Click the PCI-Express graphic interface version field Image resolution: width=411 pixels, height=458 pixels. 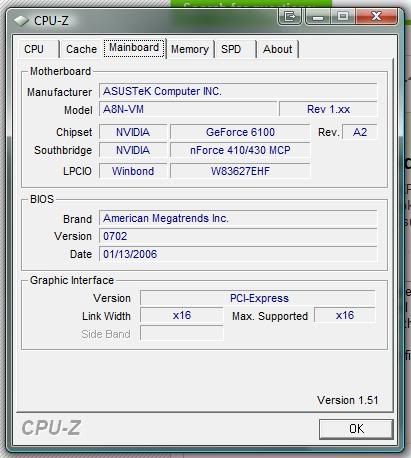258,298
